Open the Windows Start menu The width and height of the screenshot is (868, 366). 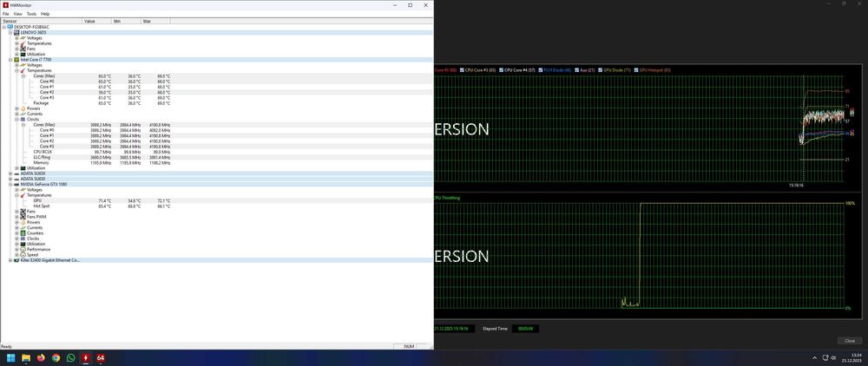click(x=11, y=357)
